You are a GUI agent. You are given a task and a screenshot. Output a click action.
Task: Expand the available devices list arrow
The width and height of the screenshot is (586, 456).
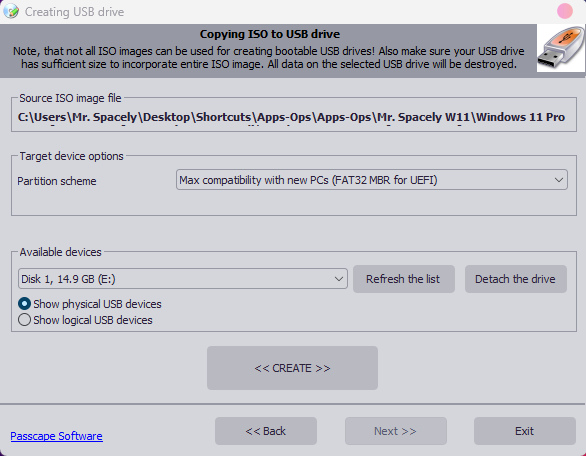tap(339, 279)
